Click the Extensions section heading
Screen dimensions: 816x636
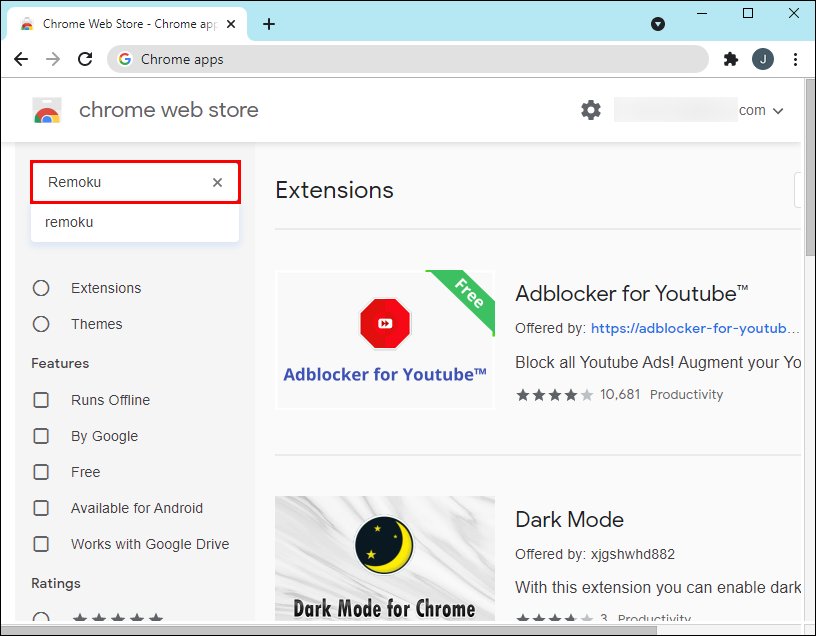coord(334,190)
